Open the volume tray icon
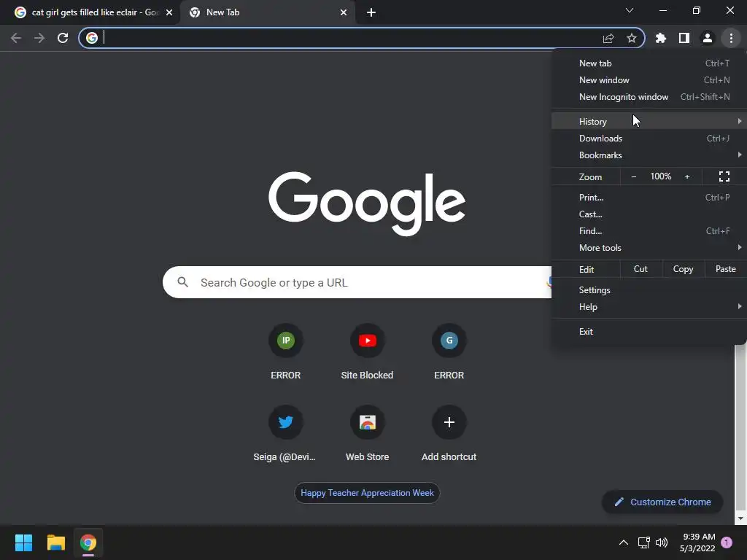This screenshot has width=747, height=560. pyautogui.click(x=662, y=542)
